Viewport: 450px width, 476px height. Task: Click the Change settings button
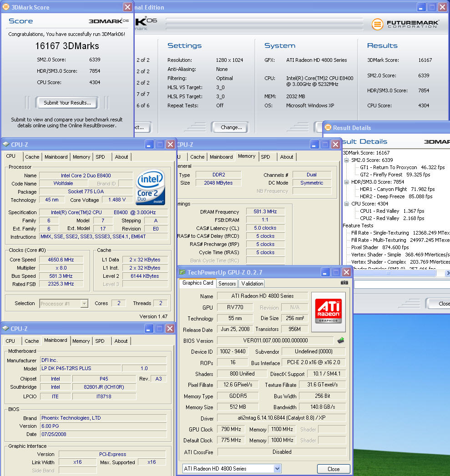pos(231,127)
